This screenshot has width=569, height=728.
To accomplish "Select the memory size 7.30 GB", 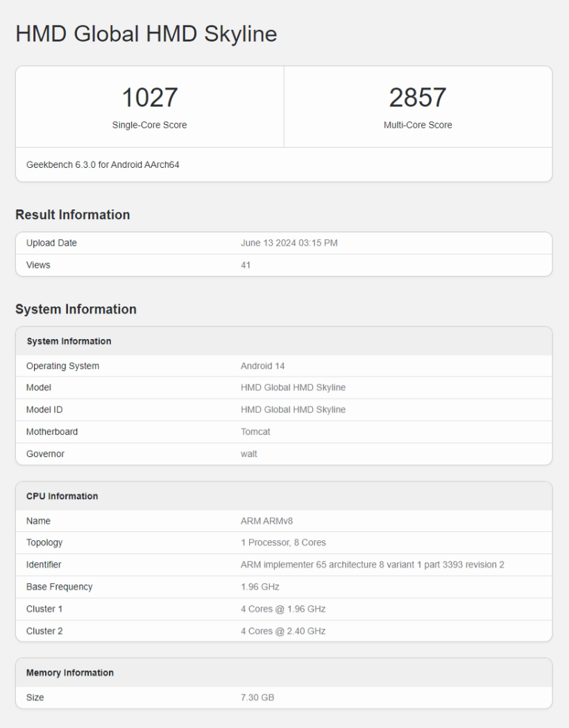I will click(x=257, y=697).
